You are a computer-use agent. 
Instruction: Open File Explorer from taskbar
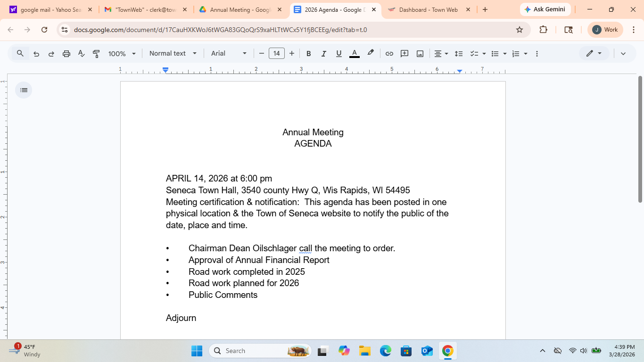pos(364,351)
